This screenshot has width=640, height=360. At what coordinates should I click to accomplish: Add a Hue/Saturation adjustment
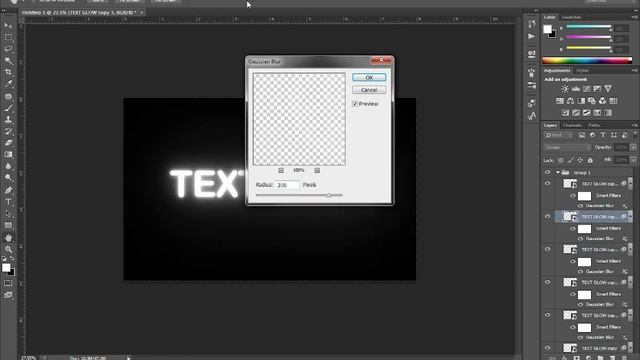tap(560, 101)
